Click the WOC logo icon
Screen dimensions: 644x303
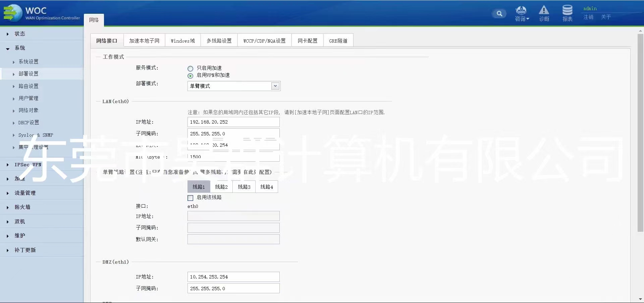[12, 13]
